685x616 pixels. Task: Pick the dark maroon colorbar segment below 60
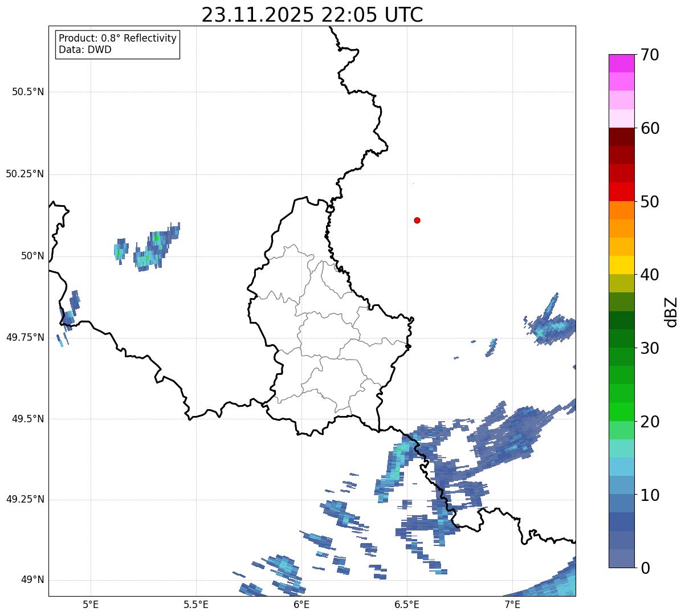coord(621,137)
